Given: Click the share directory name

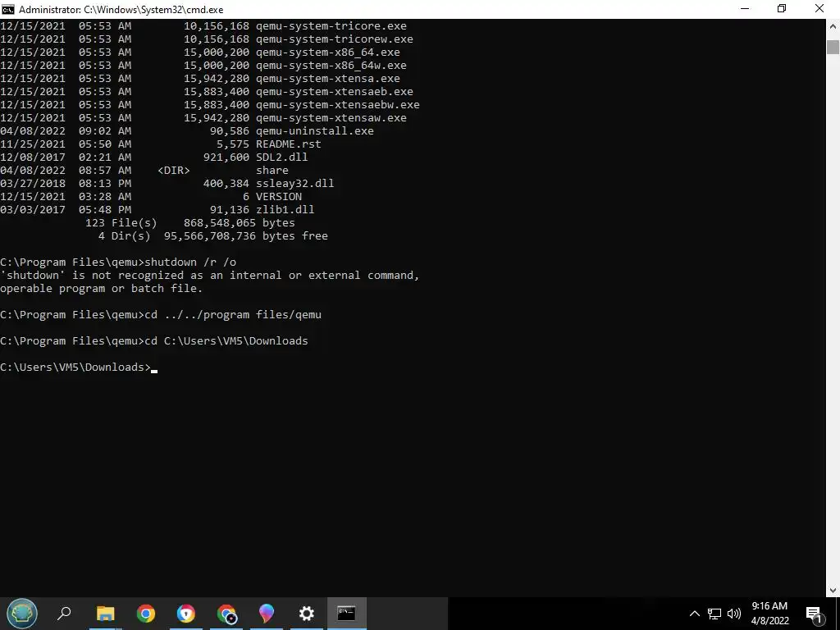Looking at the screenshot, I should click(272, 171).
